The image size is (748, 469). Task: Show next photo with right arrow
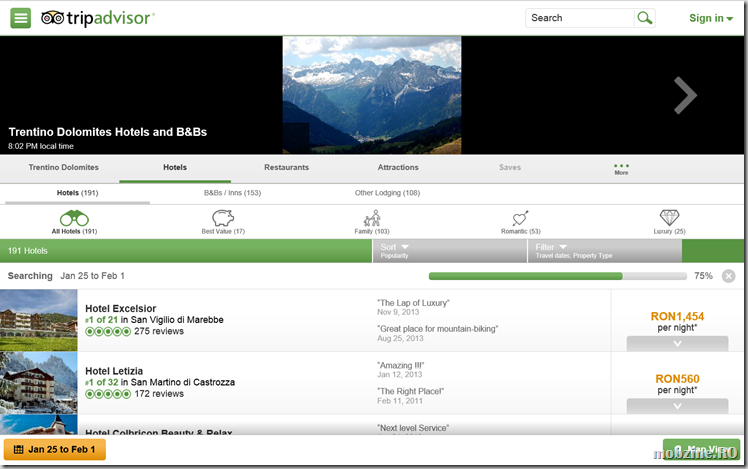point(686,95)
